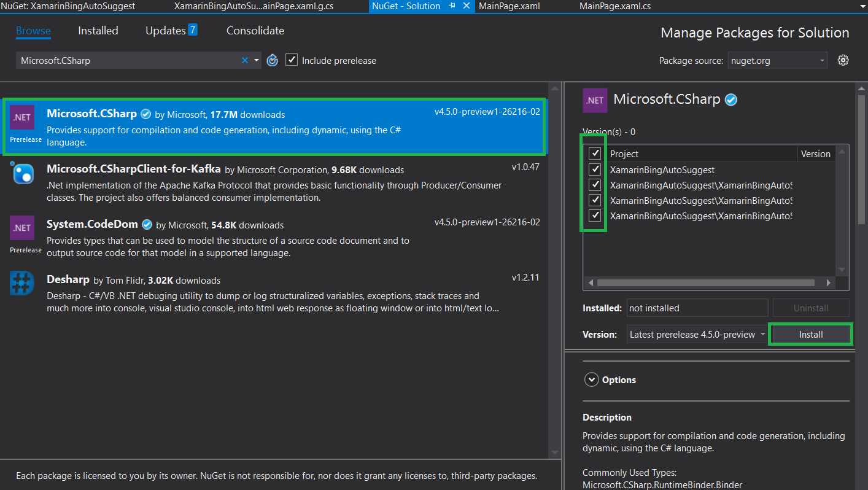Open the Consolidate tab
Screen dimensions: 868x490
click(x=255, y=31)
